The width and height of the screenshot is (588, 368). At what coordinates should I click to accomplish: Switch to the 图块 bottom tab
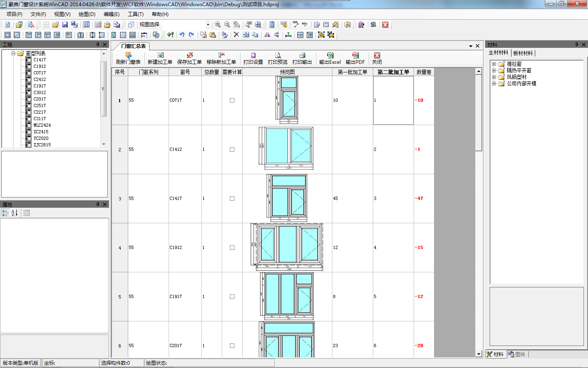(x=517, y=354)
